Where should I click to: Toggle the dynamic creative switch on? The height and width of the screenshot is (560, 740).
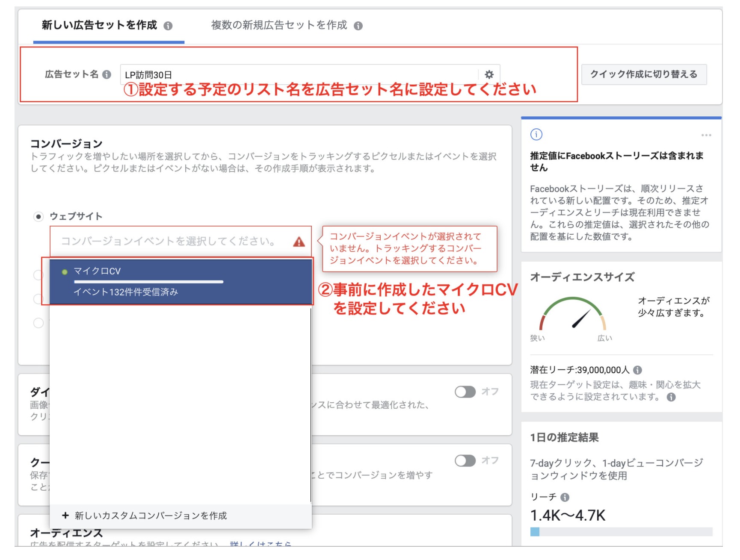pyautogui.click(x=465, y=392)
